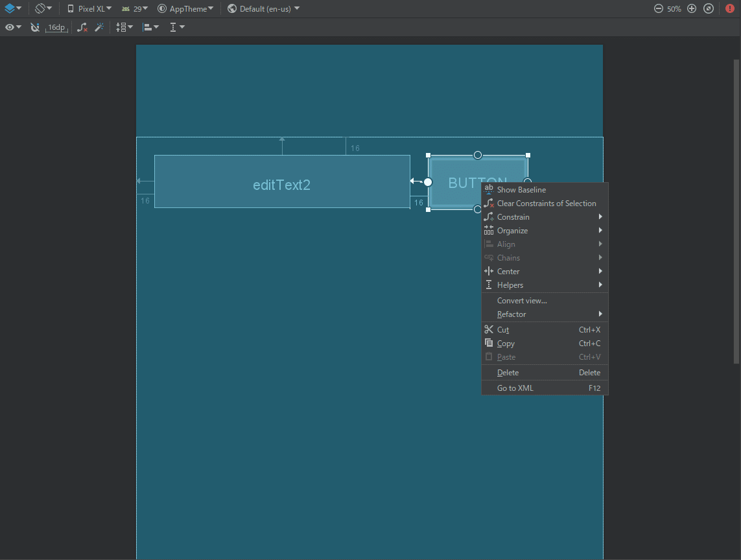Select the editText2 widget on blueprint
The height and width of the screenshot is (560, 741).
point(282,181)
